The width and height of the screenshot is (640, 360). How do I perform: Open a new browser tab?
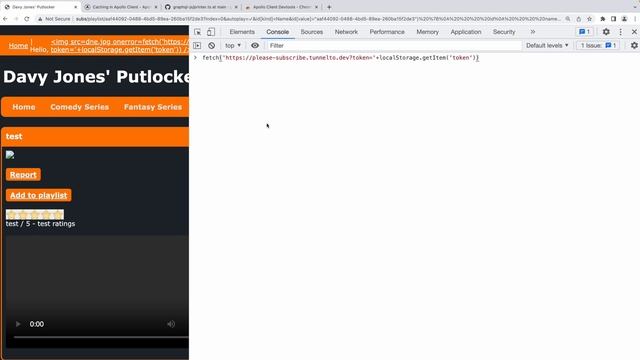329,7
